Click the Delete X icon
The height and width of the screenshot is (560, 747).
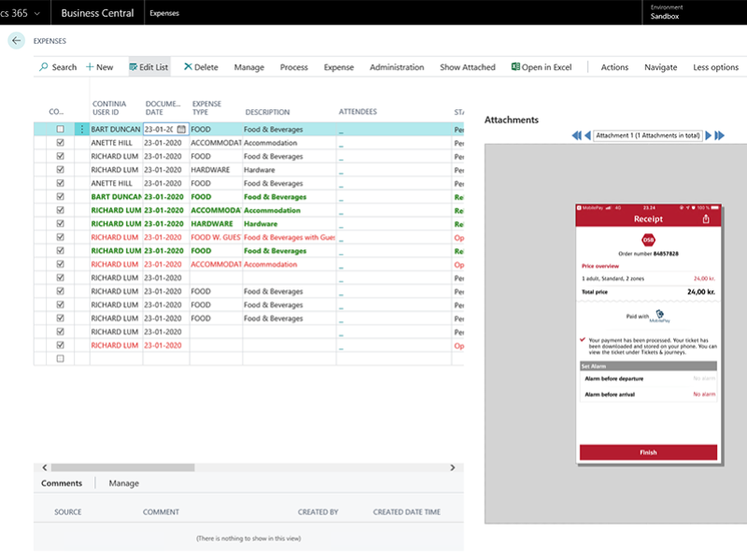(189, 66)
